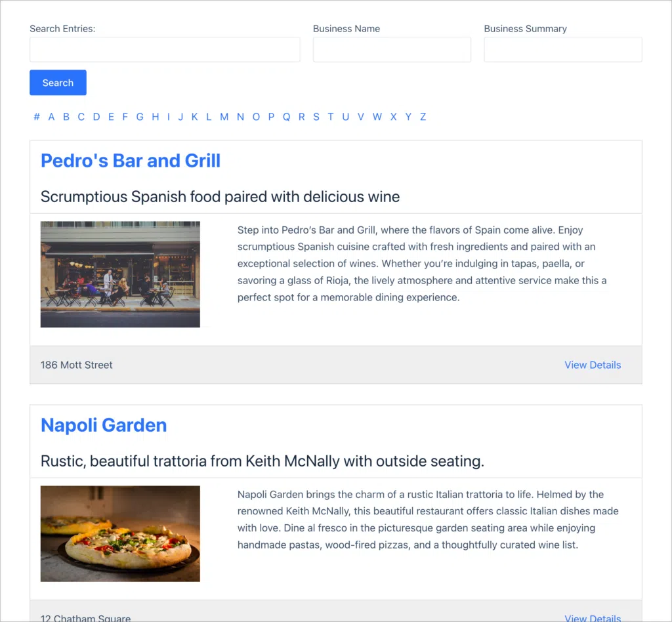Select the letter G filter
The height and width of the screenshot is (622, 672).
(140, 117)
